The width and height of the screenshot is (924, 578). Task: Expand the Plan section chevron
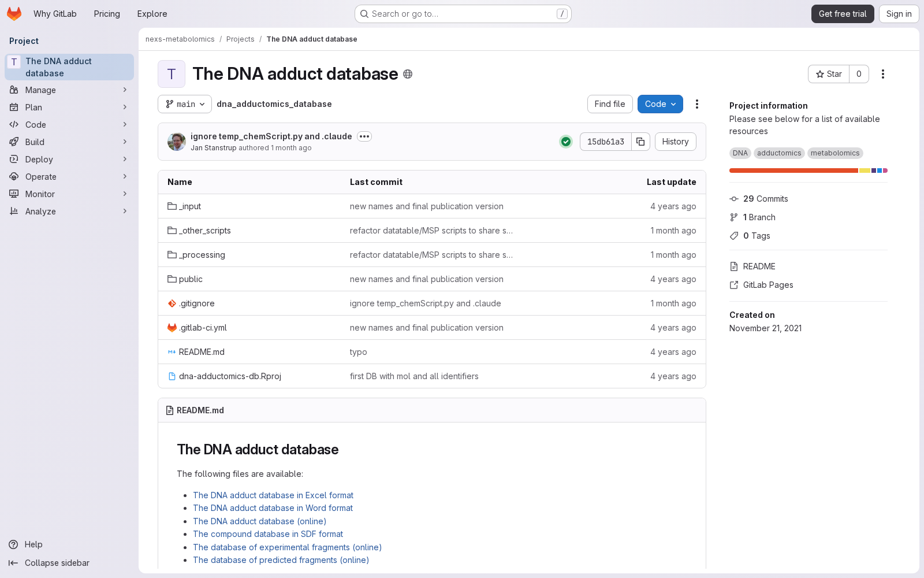point(125,108)
